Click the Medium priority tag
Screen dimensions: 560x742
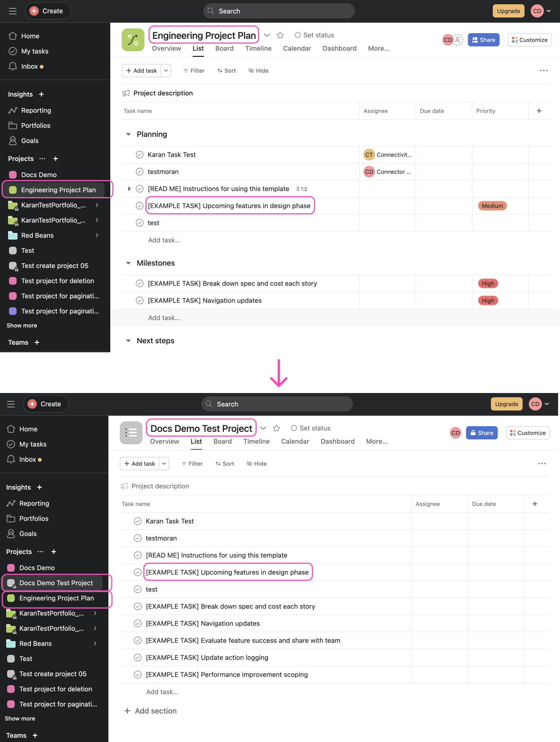click(x=492, y=206)
